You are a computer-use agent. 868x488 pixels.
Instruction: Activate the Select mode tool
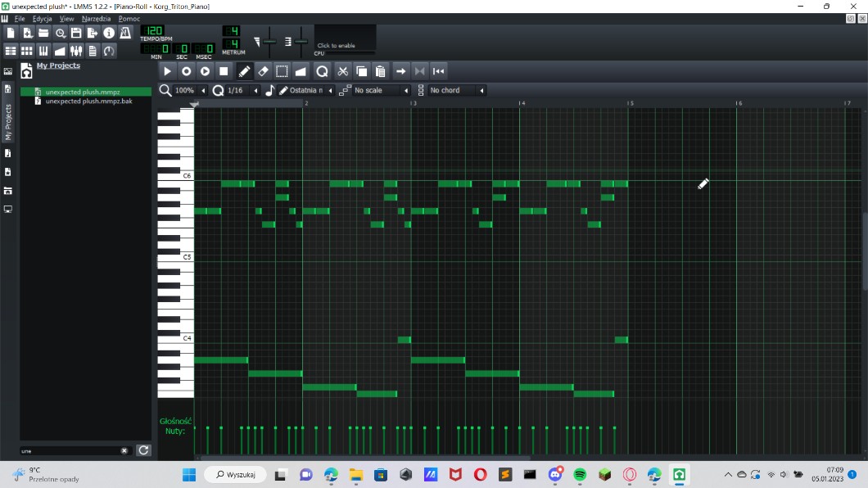point(282,71)
